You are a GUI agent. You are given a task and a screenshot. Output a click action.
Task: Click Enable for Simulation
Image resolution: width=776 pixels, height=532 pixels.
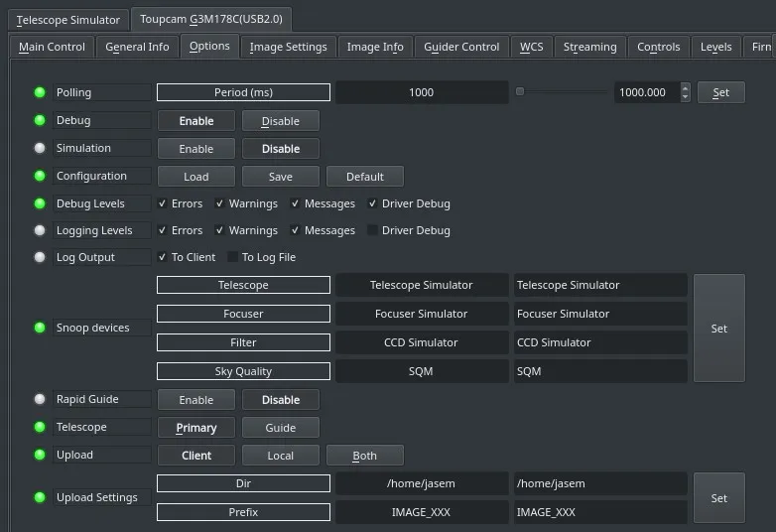click(x=196, y=149)
